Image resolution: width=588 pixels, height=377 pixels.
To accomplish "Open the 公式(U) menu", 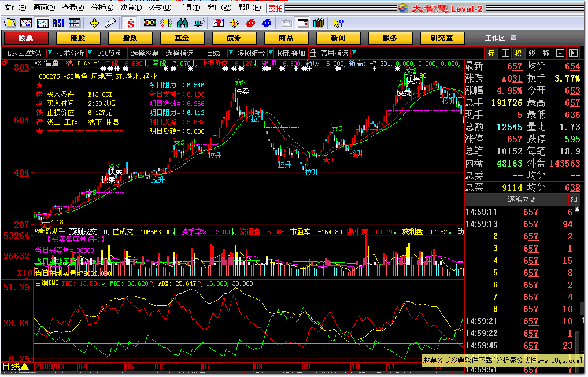I will coord(160,8).
